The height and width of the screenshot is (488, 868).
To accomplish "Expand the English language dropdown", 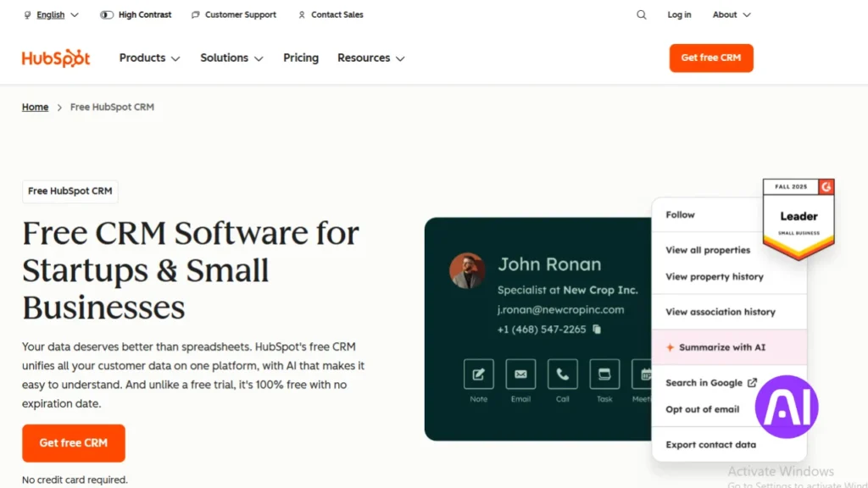I will (x=51, y=14).
